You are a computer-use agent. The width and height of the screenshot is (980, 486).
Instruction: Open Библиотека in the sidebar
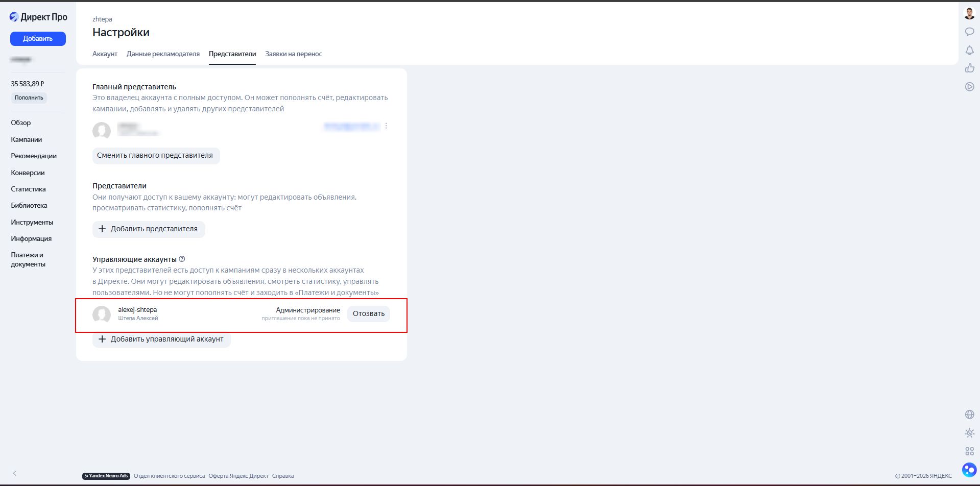29,205
